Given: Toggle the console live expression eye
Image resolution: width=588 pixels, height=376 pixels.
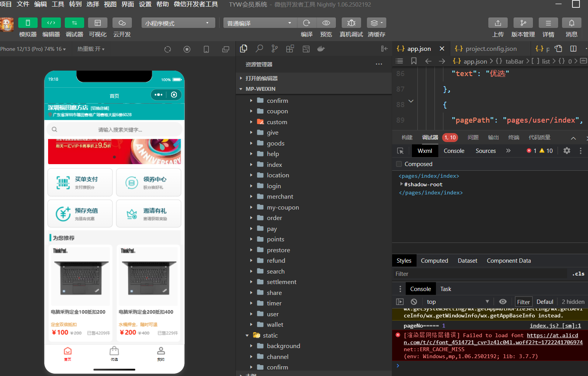Looking at the screenshot, I should click(503, 302).
